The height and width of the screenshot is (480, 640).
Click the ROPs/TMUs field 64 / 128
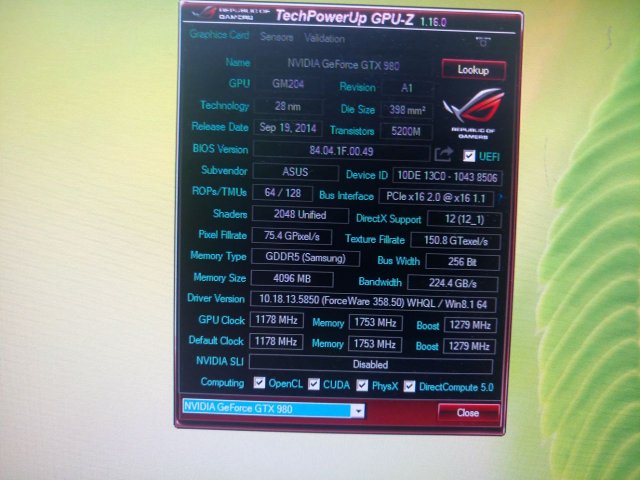[282, 193]
